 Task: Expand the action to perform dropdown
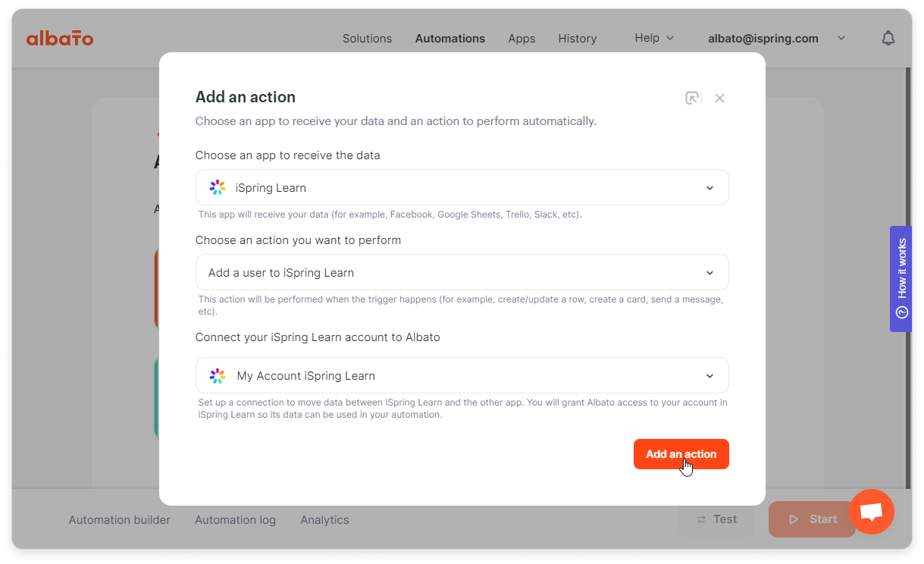(x=462, y=272)
